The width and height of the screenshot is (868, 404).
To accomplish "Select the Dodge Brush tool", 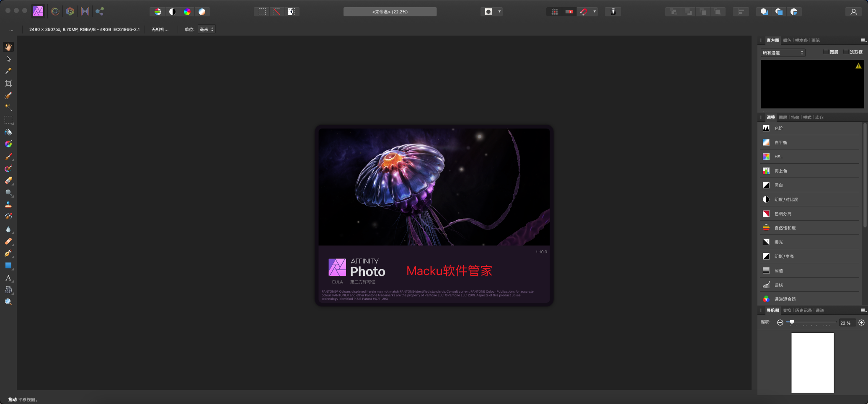I will click(8, 193).
